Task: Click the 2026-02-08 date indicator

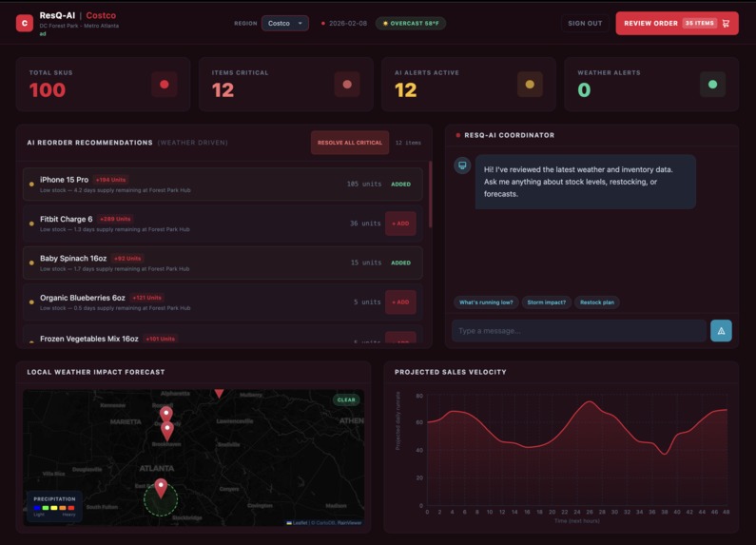Action: (344, 23)
